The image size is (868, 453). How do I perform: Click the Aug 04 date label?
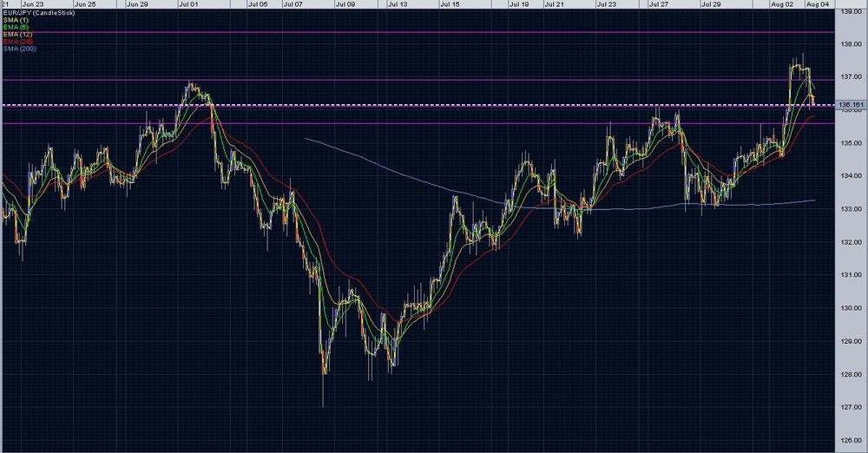click(x=818, y=3)
